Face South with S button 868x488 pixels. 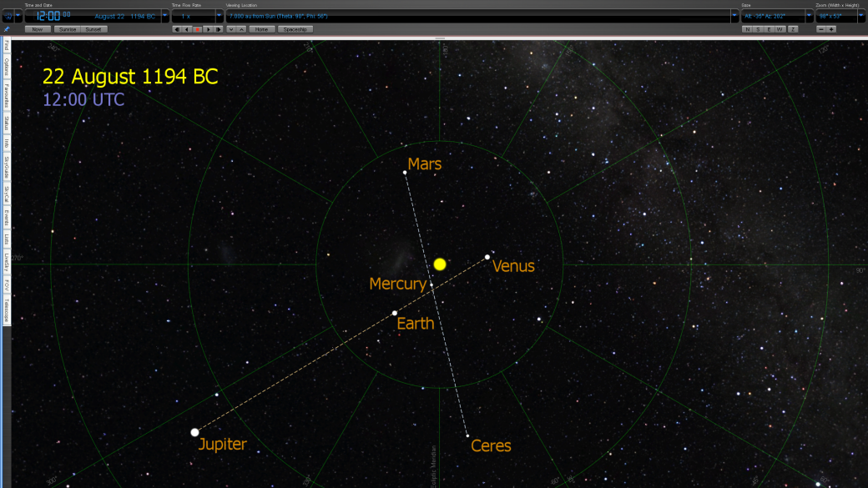[x=759, y=29]
